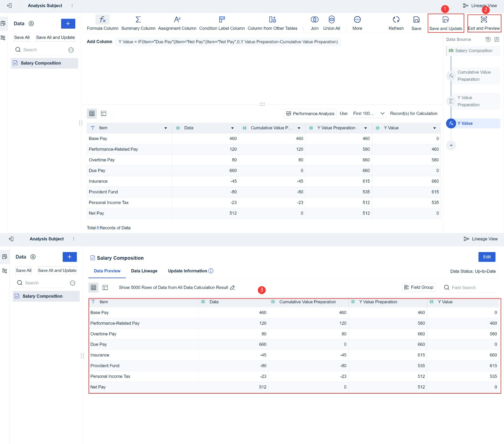
Task: Select the Formula Column tool
Action: tap(102, 23)
